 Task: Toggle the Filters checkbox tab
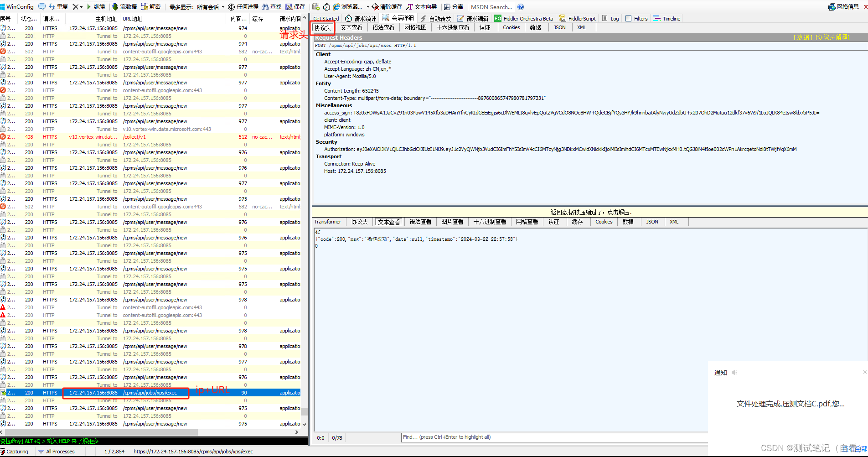(x=637, y=19)
